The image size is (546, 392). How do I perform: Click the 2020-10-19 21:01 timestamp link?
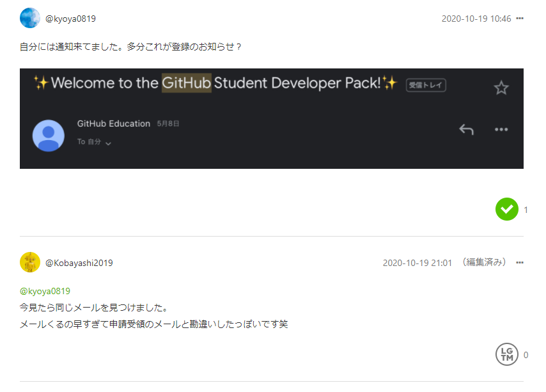[417, 262]
